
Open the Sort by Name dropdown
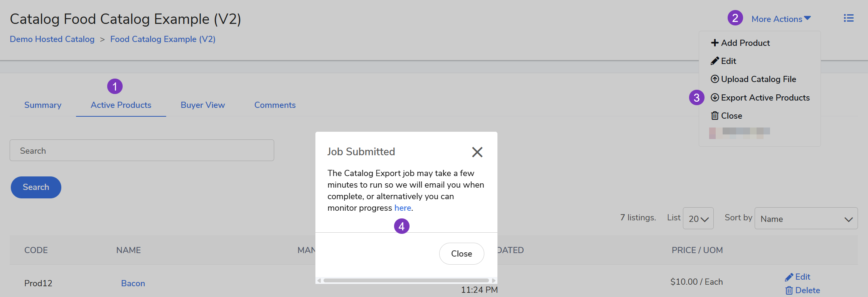coord(806,218)
